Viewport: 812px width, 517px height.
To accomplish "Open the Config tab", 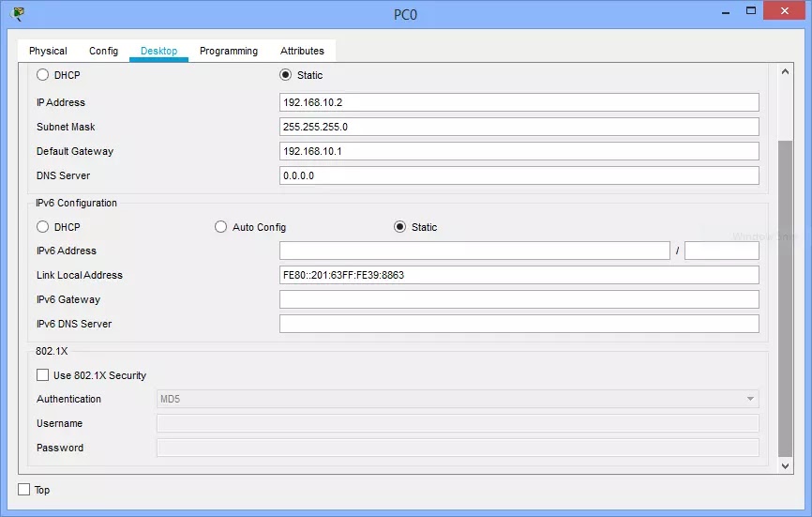I will [103, 51].
